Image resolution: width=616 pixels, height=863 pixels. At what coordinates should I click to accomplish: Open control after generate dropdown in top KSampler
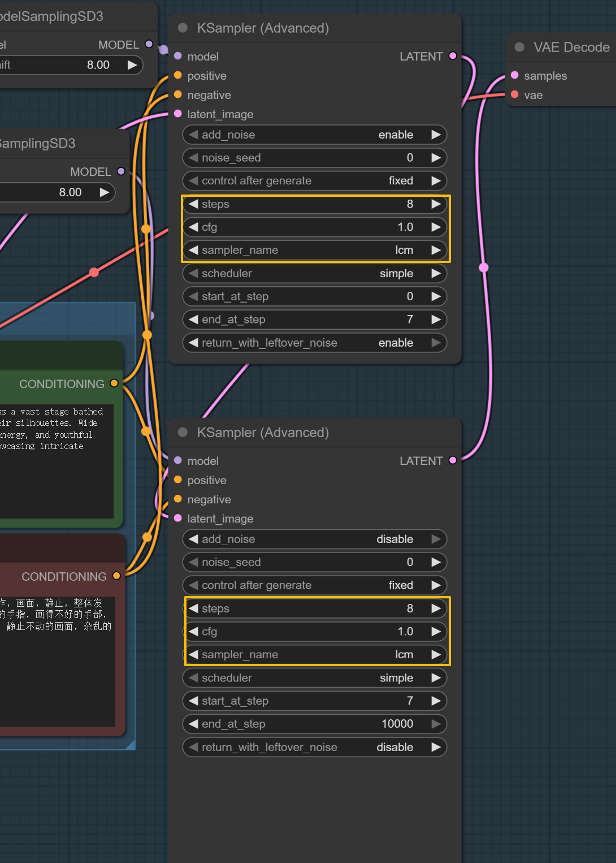point(315,181)
